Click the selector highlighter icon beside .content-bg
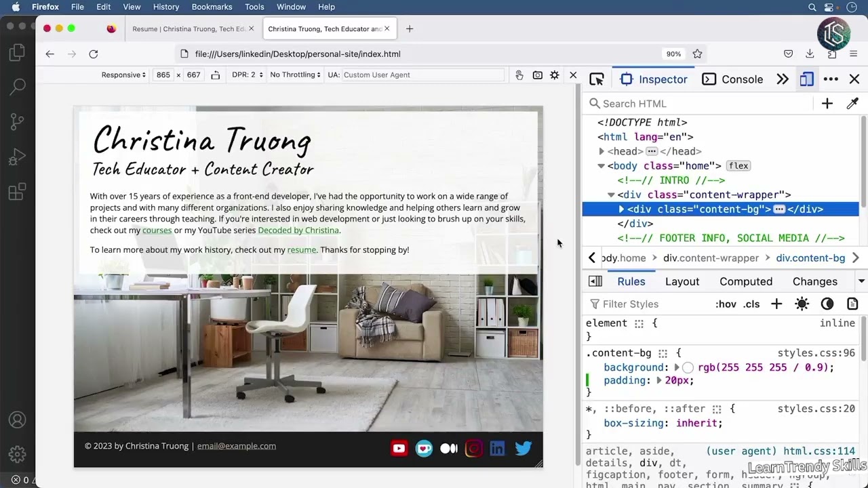The image size is (868, 488). tap(663, 353)
